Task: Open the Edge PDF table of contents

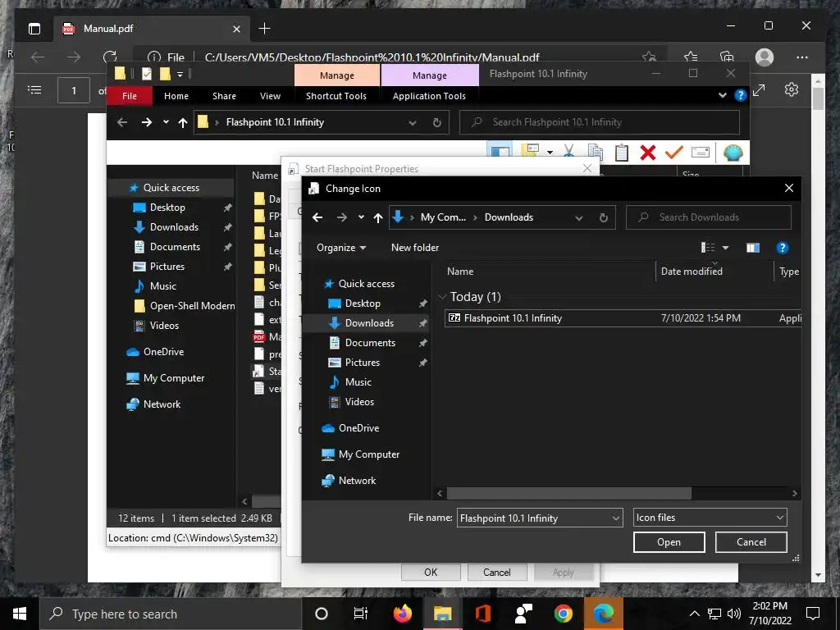Action: (34, 90)
